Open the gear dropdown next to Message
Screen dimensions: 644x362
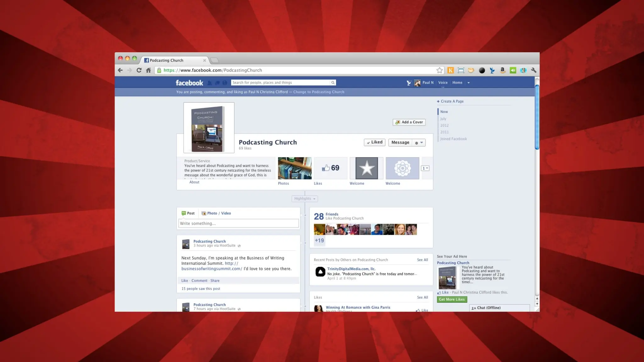point(419,143)
